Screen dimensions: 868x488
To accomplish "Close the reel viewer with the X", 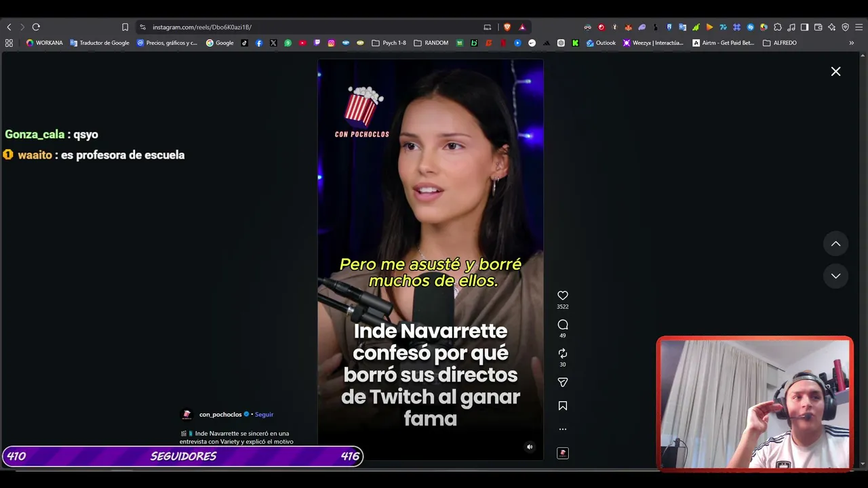I will tap(836, 71).
